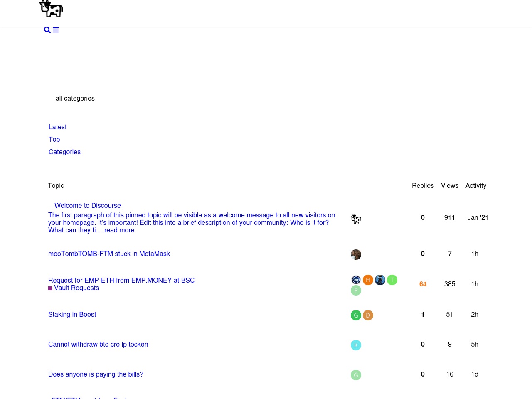Click dark photo avatar in EMP-ETH row
The width and height of the screenshot is (532, 399).
[x=380, y=280]
